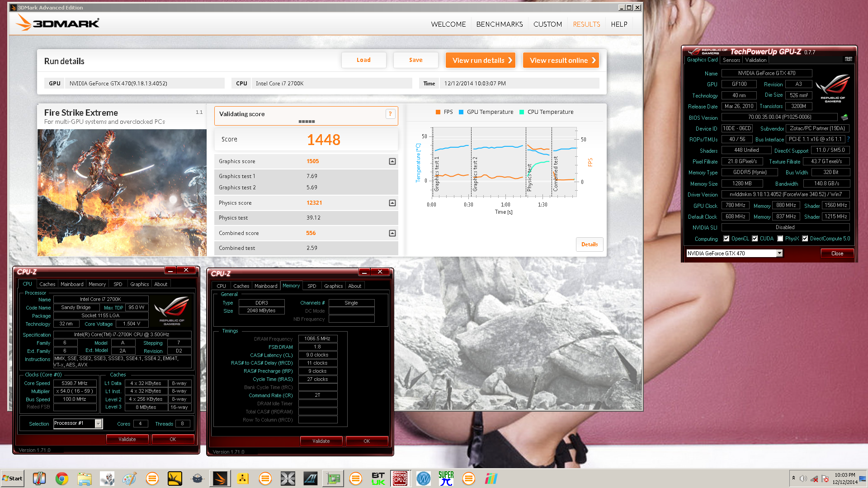Toggle the CUDA checkbox in GPU-Z
The image size is (868, 488).
755,239
